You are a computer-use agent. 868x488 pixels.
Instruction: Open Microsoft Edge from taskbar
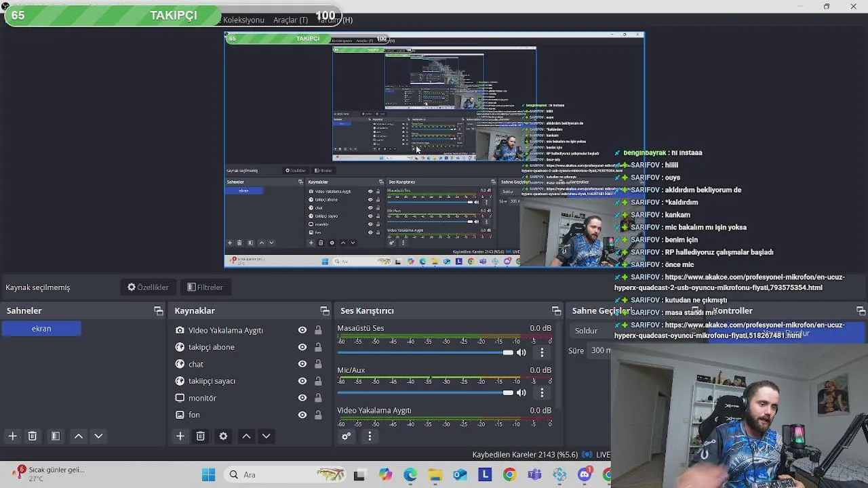coord(410,474)
